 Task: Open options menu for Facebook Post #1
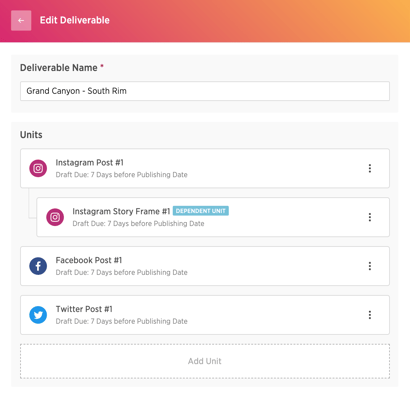pyautogui.click(x=370, y=266)
